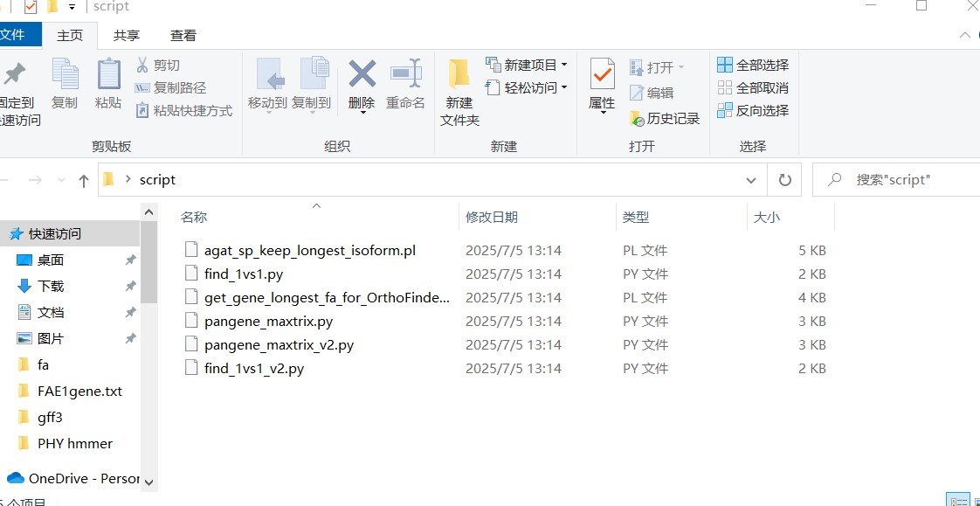This screenshot has width=980, height=506.
Task: Expand the address bar history dropdown
Action: click(x=751, y=180)
